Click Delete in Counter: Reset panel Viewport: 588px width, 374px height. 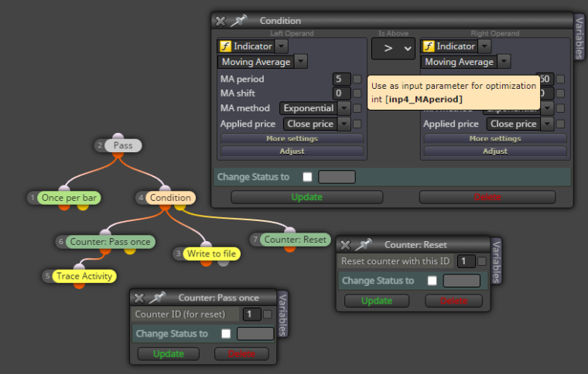tap(453, 301)
